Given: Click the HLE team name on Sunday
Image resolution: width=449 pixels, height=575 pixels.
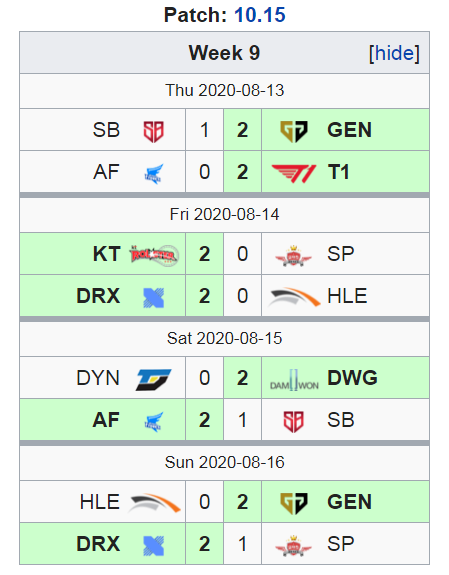Looking at the screenshot, I should pyautogui.click(x=100, y=502).
